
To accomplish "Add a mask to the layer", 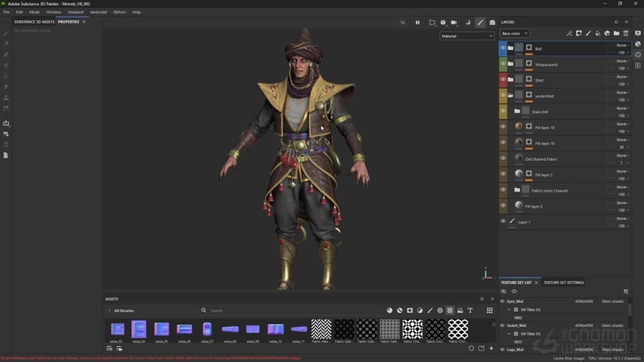I will click(x=579, y=33).
